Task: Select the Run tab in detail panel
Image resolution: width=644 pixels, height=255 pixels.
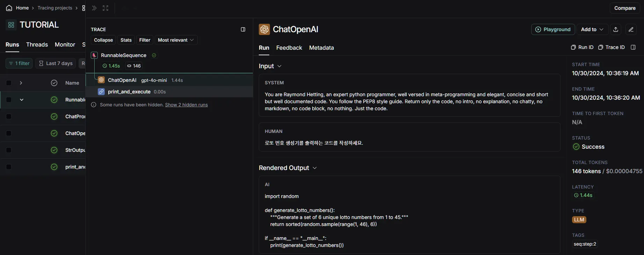Action: 264,48
